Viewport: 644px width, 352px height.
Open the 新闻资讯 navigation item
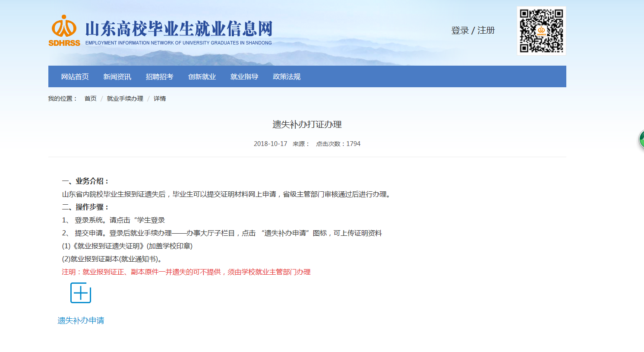(x=117, y=76)
